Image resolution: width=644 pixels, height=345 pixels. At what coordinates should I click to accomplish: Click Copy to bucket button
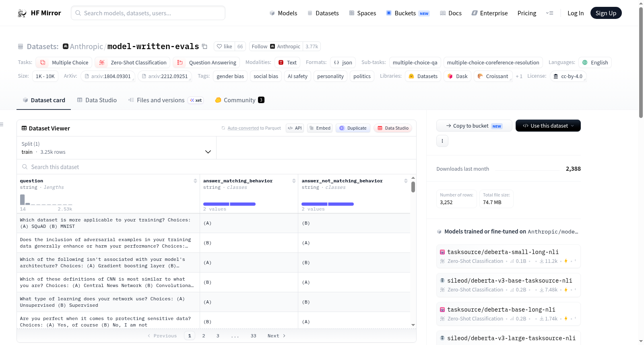pyautogui.click(x=474, y=126)
